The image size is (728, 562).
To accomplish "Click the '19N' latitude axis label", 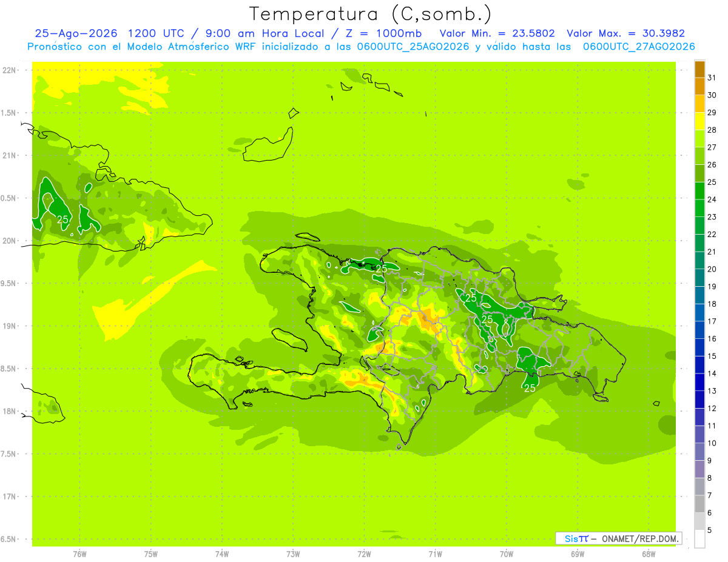I will [9, 326].
